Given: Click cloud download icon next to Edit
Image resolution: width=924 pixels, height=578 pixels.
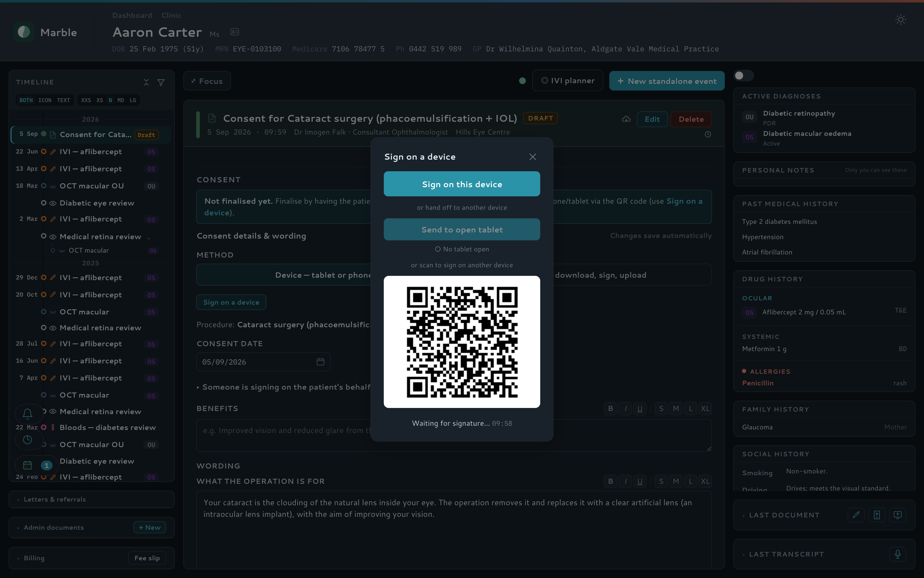Looking at the screenshot, I should pos(626,119).
